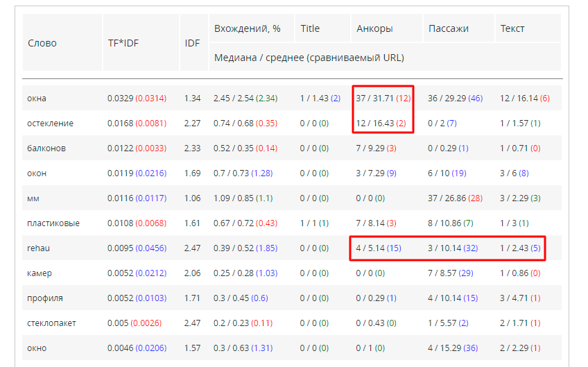Select the word балконов
Viewport: 588px width, 367px height.
pyautogui.click(x=46, y=148)
